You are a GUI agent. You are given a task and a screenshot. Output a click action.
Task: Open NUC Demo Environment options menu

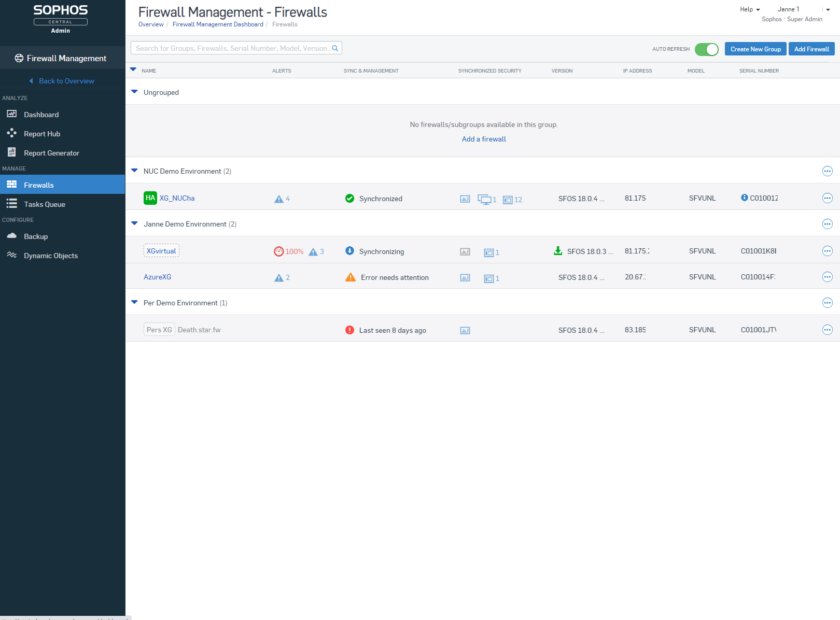(x=828, y=171)
